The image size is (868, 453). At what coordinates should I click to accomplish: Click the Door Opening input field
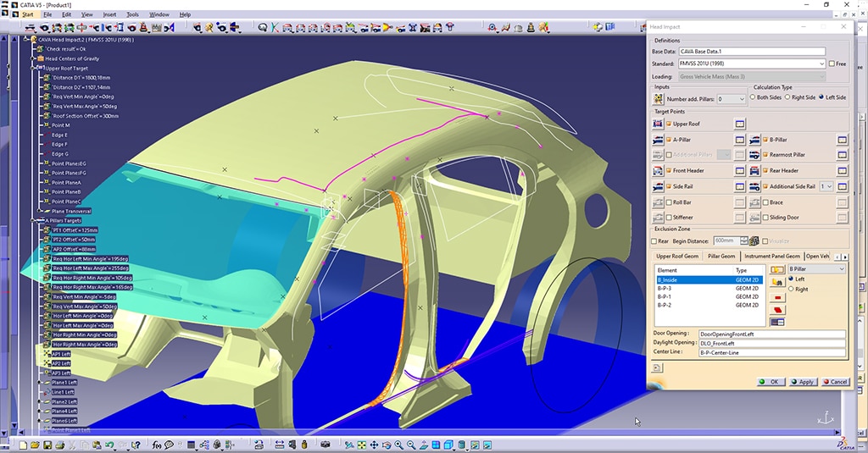click(771, 334)
